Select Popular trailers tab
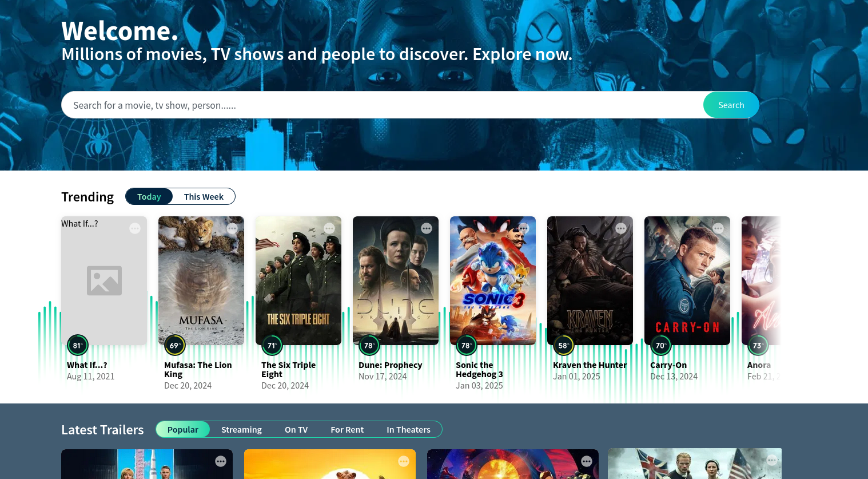This screenshot has height=479, width=868. [183, 429]
